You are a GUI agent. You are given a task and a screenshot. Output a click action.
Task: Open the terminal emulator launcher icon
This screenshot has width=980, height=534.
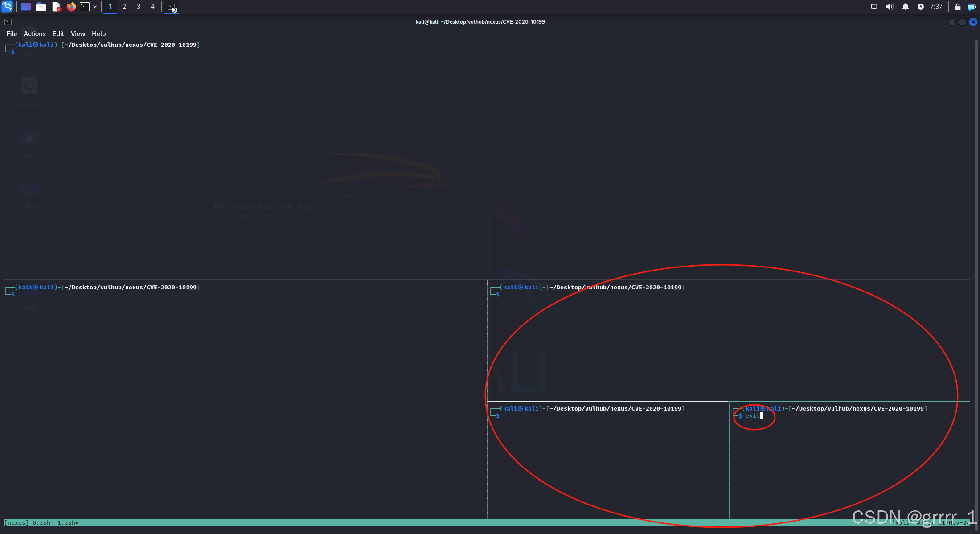[85, 7]
